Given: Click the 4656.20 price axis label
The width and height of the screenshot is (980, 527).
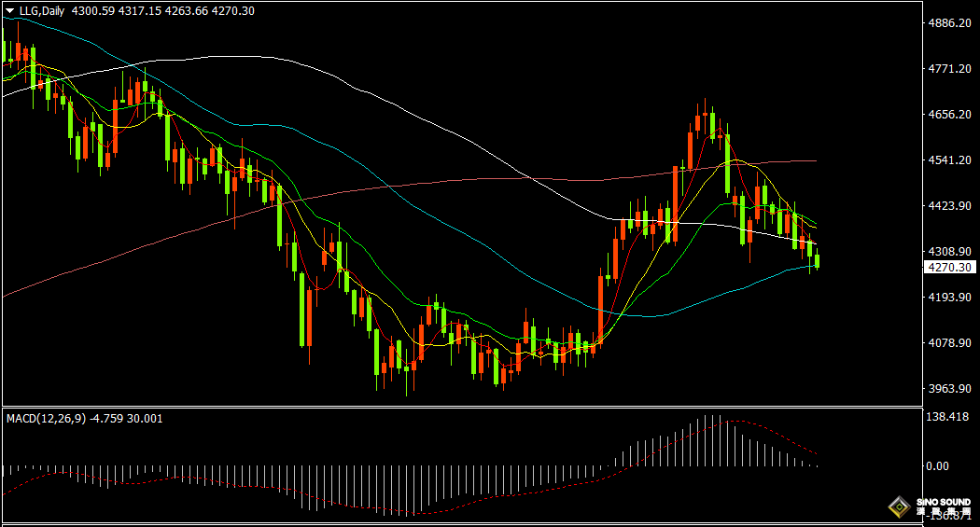Looking at the screenshot, I should point(950,115).
